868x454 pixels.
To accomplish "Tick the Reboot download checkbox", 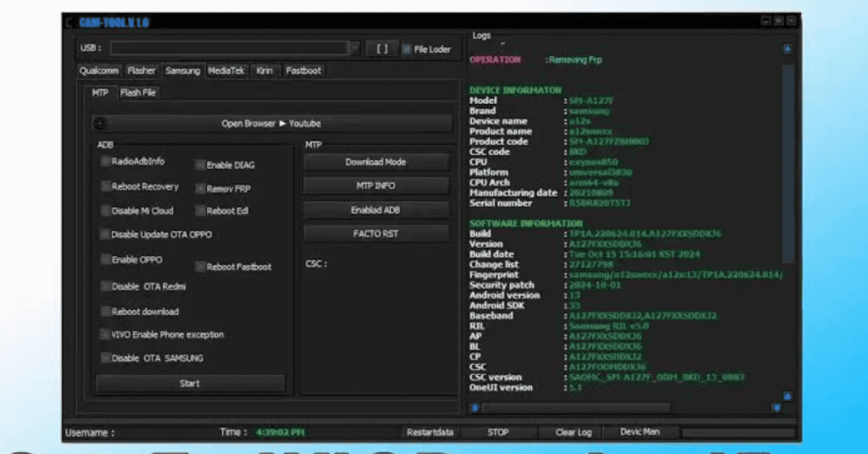I will point(105,312).
